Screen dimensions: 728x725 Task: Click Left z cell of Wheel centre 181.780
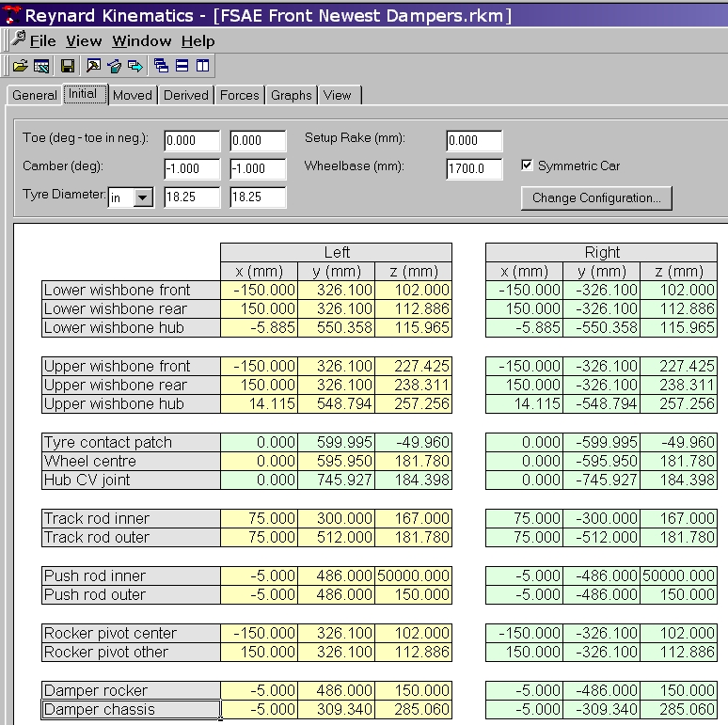click(413, 462)
